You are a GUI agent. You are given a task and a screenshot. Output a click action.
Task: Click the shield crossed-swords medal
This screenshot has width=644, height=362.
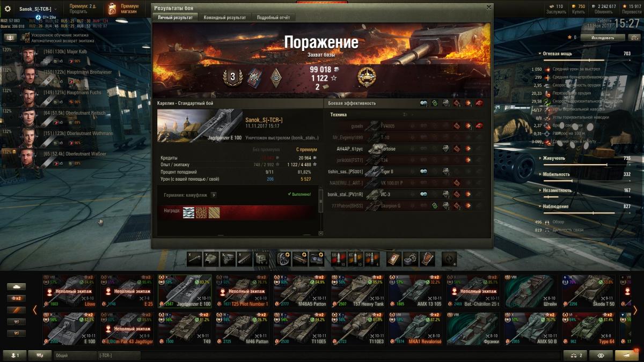click(x=254, y=77)
